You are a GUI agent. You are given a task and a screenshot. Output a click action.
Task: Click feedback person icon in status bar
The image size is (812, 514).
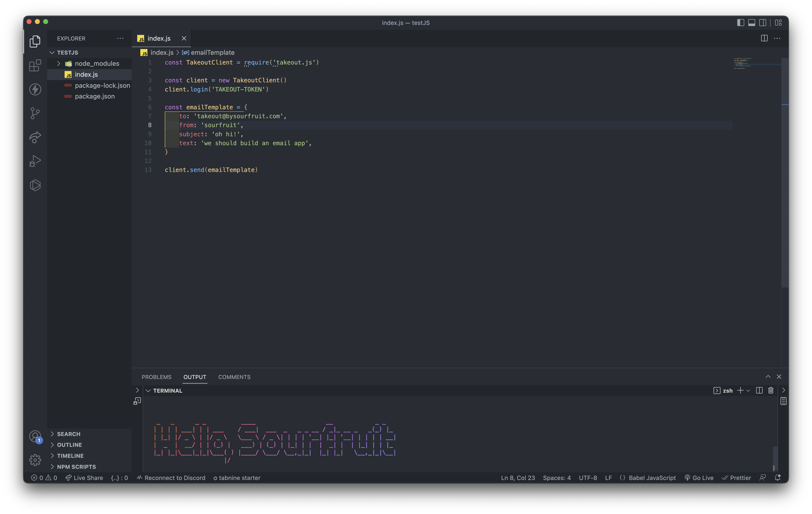pyautogui.click(x=763, y=478)
